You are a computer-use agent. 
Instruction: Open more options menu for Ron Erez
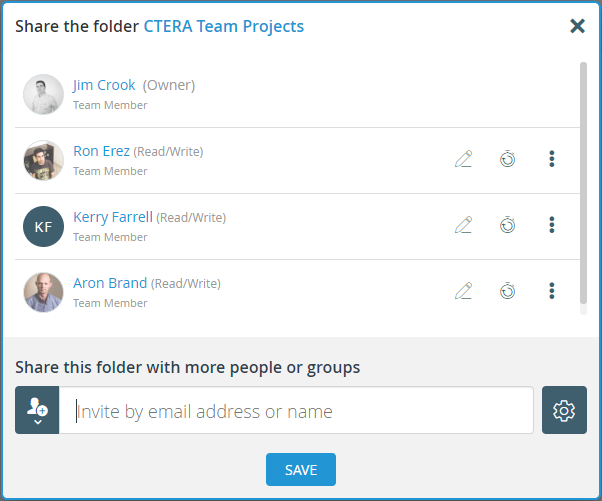point(552,159)
